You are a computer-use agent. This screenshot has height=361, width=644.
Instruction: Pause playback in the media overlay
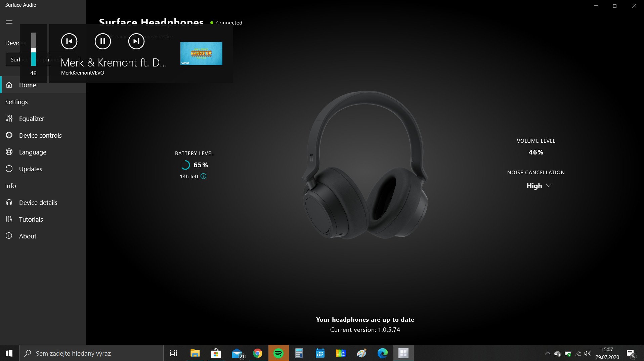pos(103,41)
